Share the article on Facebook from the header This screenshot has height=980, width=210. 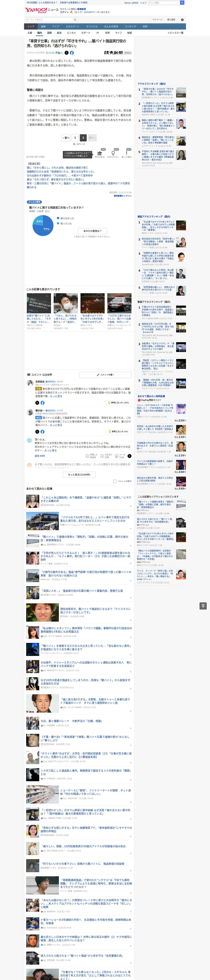(72, 53)
